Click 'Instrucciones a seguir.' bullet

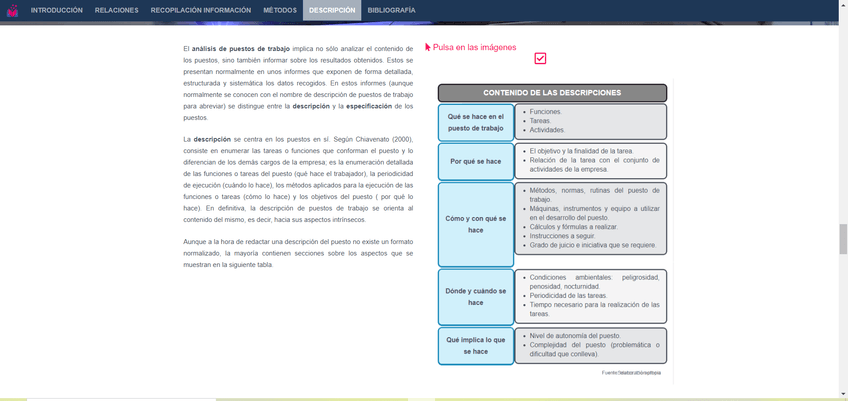562,236
